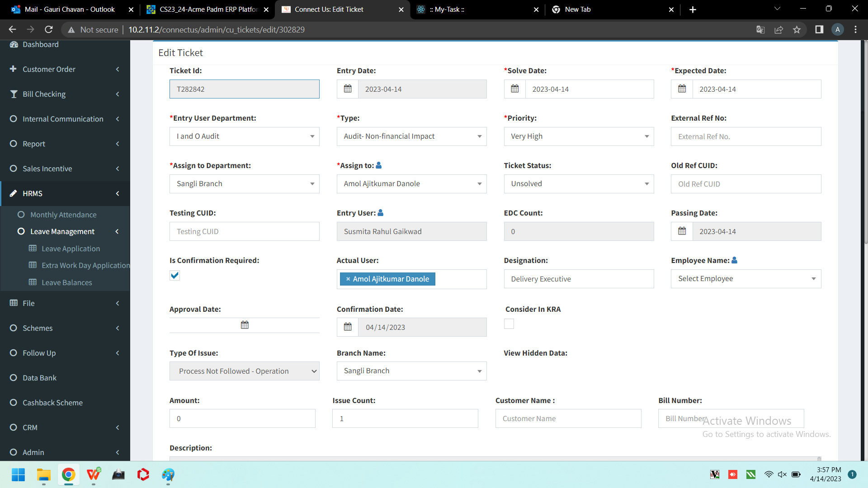Viewport: 868px width, 488px height.
Task: Open the Approval Date calendar icon
Action: coord(245,325)
